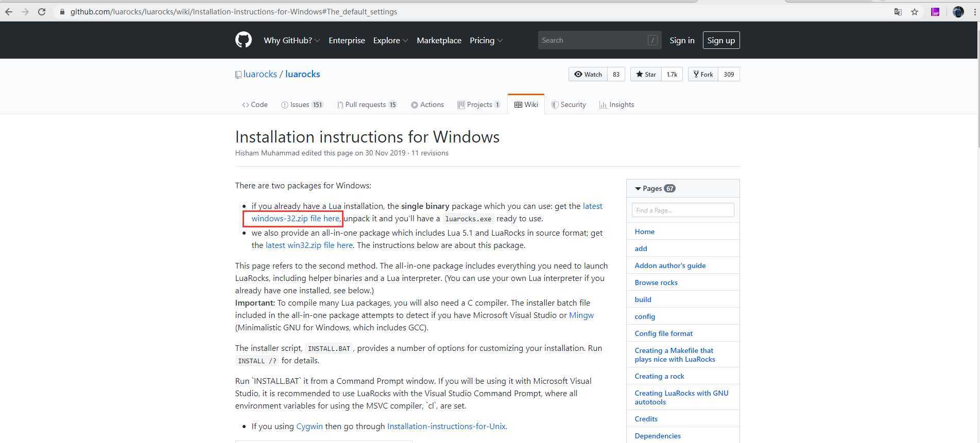Reload the page with refresh icon
Viewport: 980px width, 443px height.
pyautogui.click(x=42, y=11)
